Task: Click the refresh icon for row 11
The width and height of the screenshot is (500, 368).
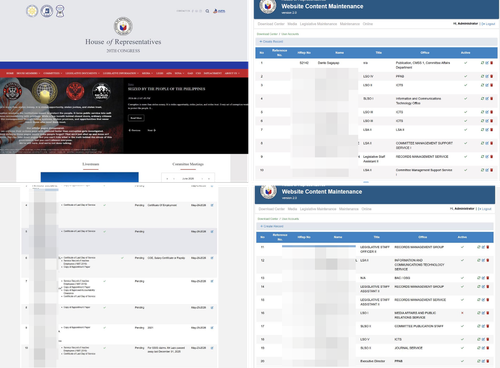Action: 478,247
